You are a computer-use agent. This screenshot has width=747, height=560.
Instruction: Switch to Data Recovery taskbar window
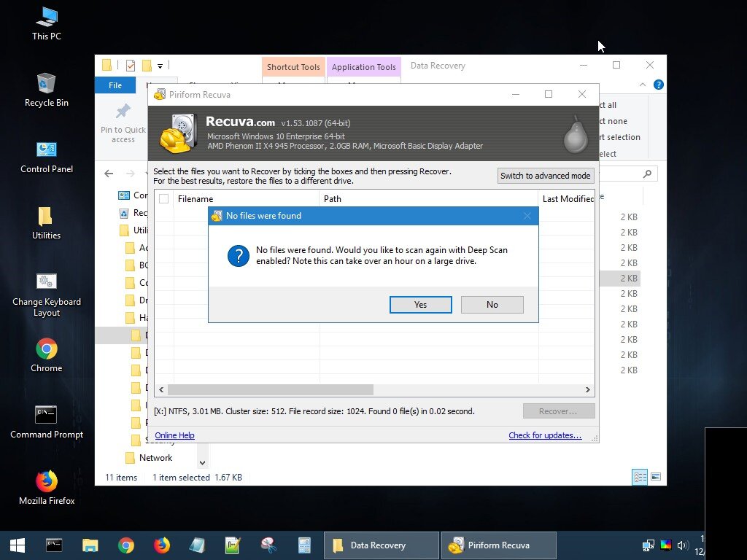pyautogui.click(x=381, y=545)
